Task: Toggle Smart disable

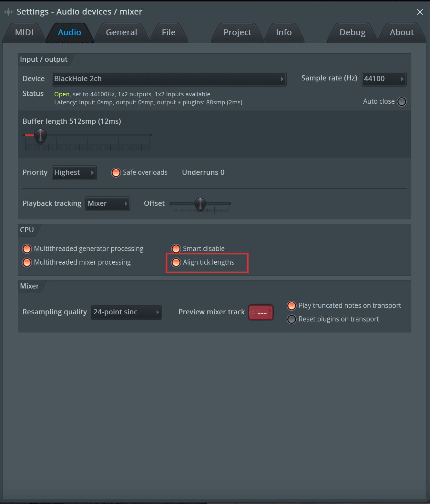Action: tap(176, 248)
